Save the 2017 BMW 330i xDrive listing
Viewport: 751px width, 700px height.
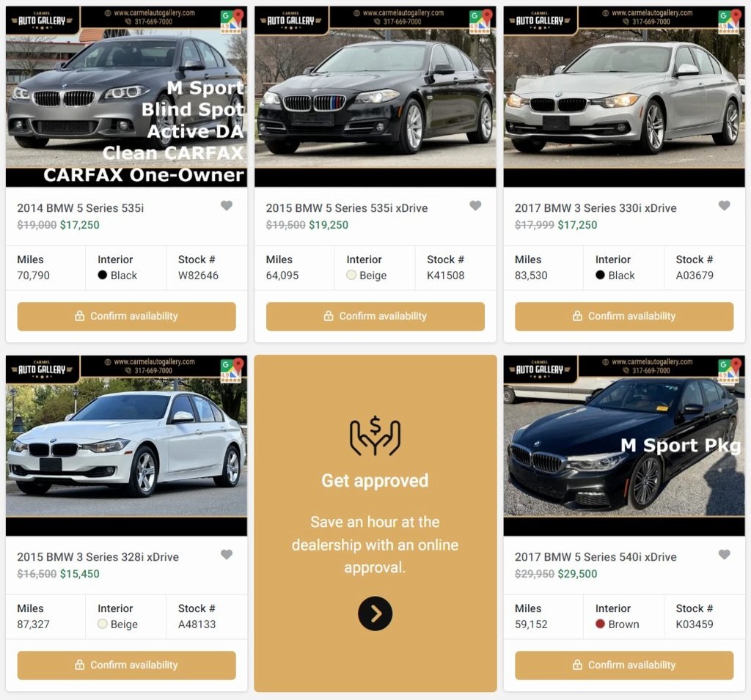724,205
